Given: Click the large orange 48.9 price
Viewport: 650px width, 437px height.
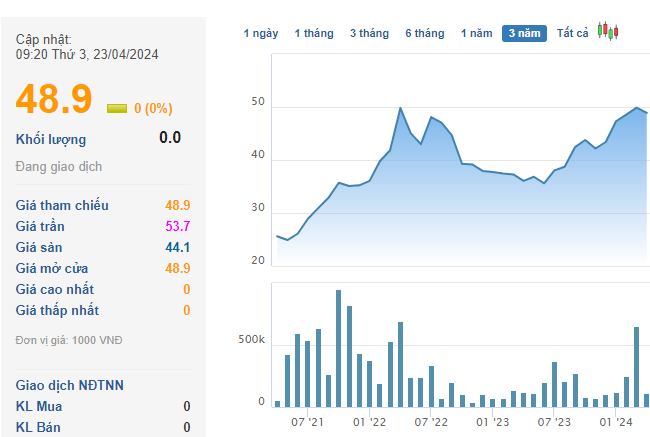Looking at the screenshot, I should point(54,98).
